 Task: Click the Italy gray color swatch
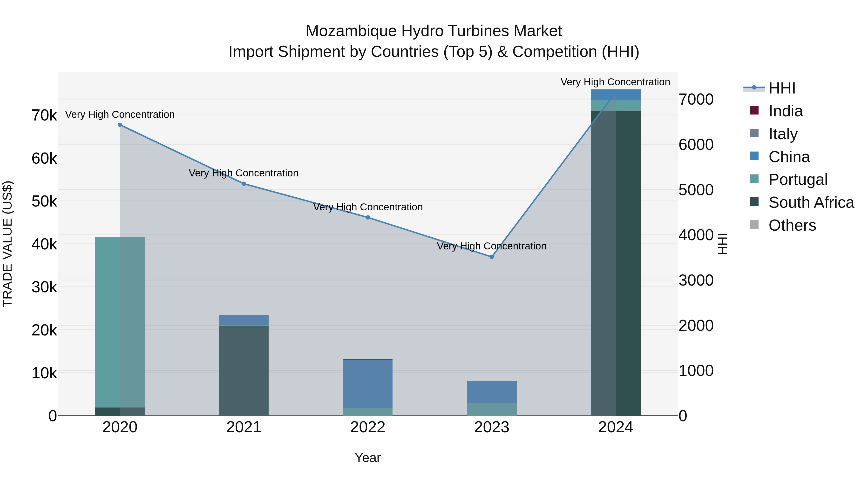pos(754,133)
